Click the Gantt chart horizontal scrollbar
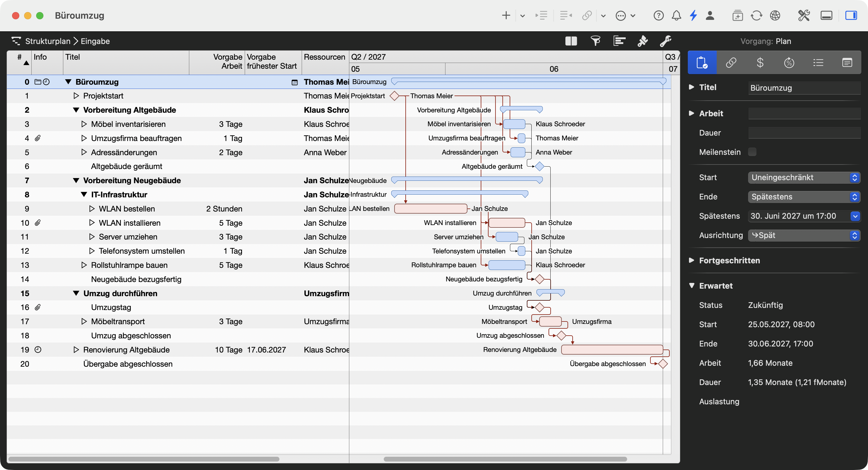Image resolution: width=868 pixels, height=470 pixels. click(x=505, y=459)
